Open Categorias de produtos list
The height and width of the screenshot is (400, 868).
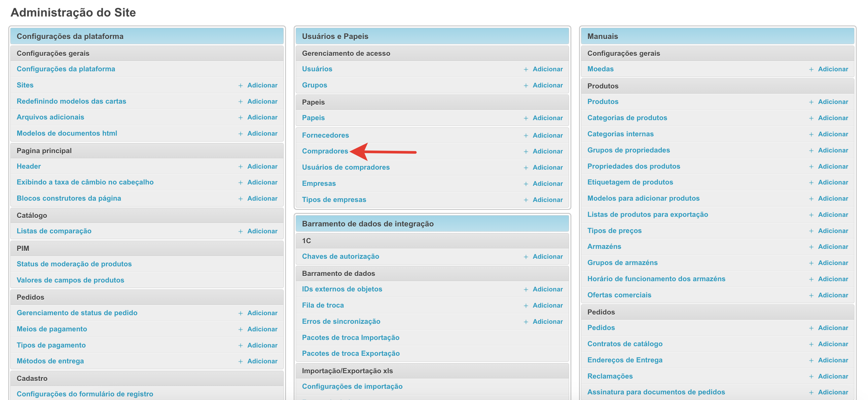(x=627, y=118)
